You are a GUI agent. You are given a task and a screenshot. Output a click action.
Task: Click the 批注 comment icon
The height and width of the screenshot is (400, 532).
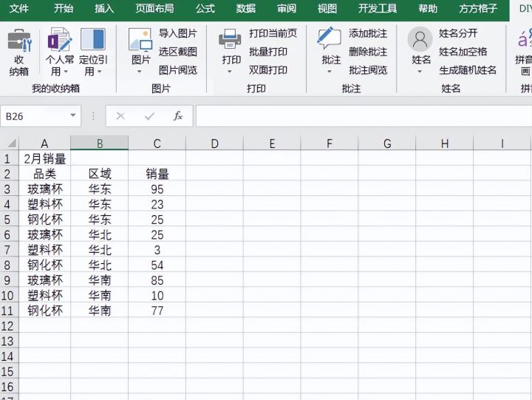tap(329, 38)
